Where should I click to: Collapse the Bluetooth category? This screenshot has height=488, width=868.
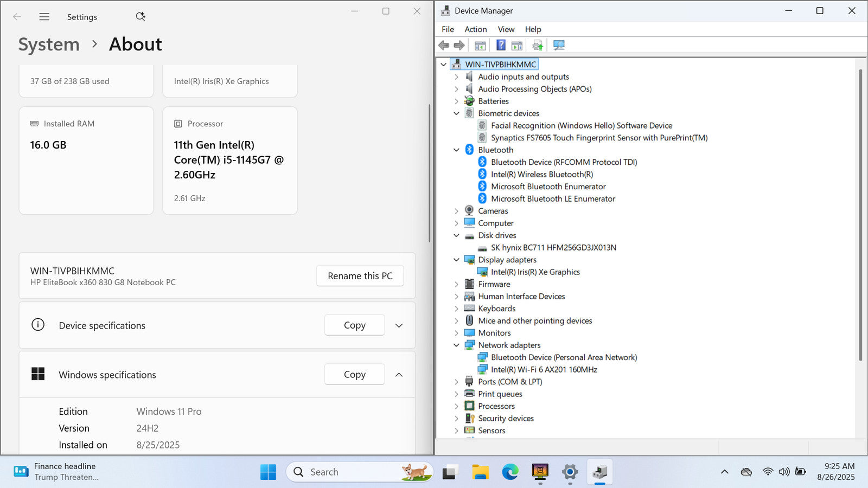pyautogui.click(x=456, y=150)
